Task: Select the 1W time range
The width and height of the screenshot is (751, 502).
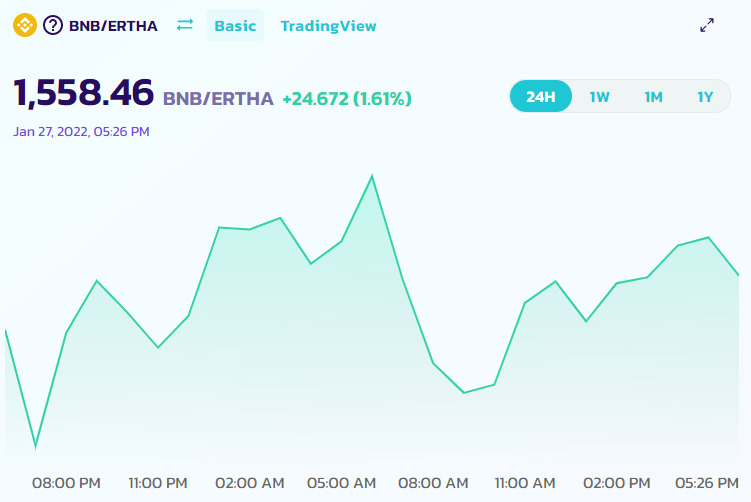Action: click(x=599, y=97)
